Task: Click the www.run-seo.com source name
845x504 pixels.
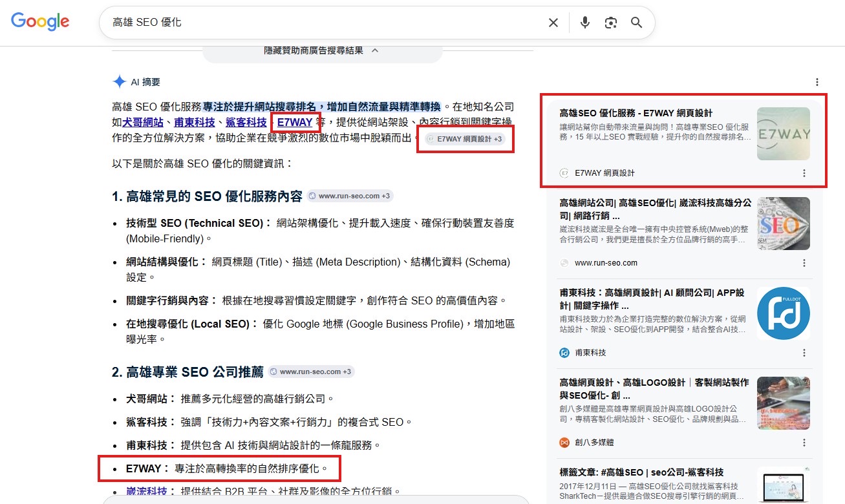Action: pos(606,263)
